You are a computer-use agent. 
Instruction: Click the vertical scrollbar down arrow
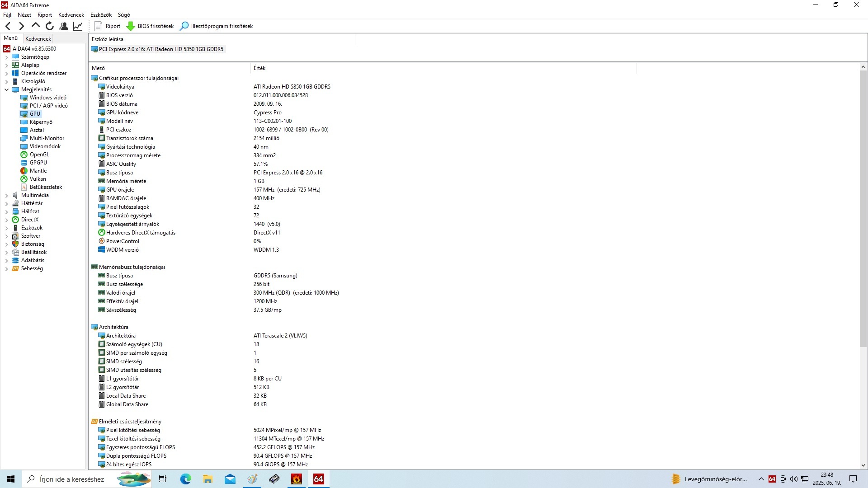(863, 465)
